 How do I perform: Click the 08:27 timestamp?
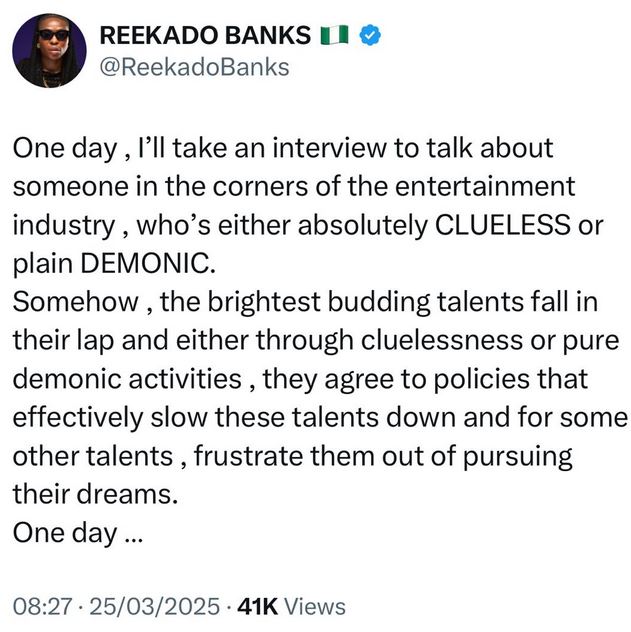tap(38, 606)
